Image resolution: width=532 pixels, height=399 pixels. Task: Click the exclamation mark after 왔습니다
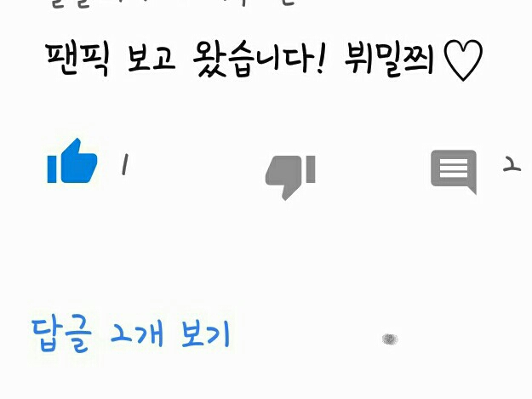320,59
